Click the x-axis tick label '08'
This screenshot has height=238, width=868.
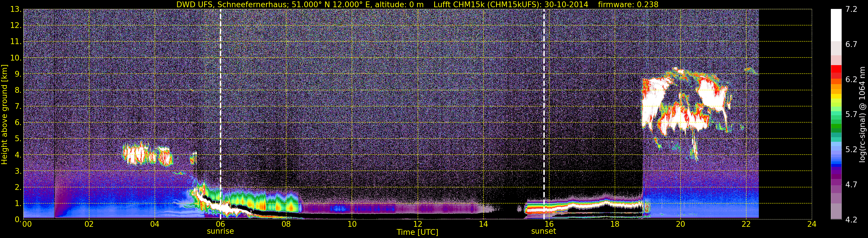coord(286,224)
